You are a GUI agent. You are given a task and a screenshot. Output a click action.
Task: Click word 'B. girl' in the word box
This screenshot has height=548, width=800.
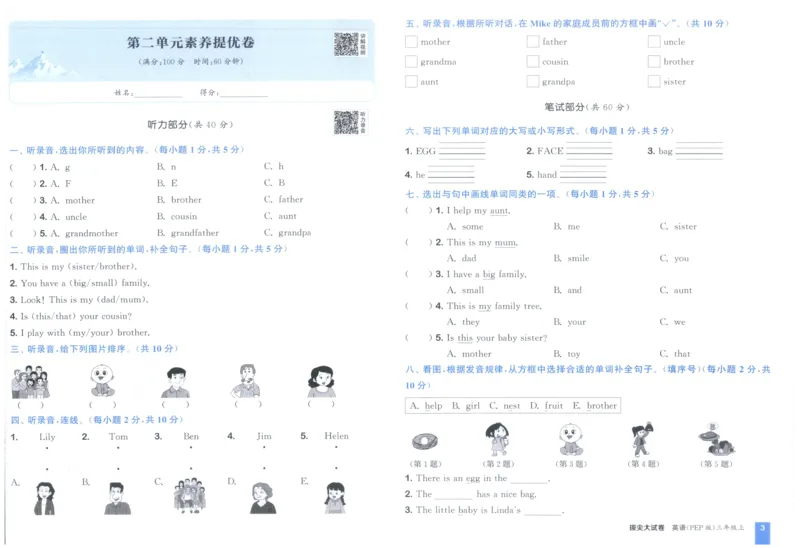466,406
